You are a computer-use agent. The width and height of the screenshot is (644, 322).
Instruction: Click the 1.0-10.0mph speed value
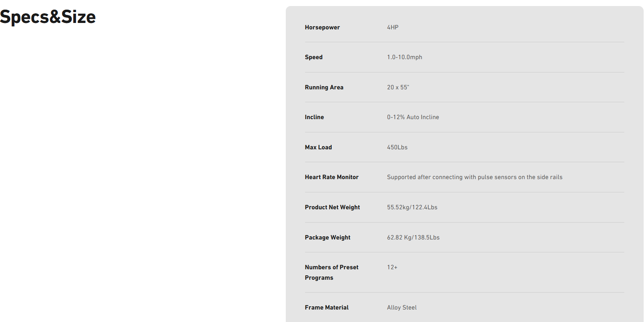pyautogui.click(x=405, y=57)
